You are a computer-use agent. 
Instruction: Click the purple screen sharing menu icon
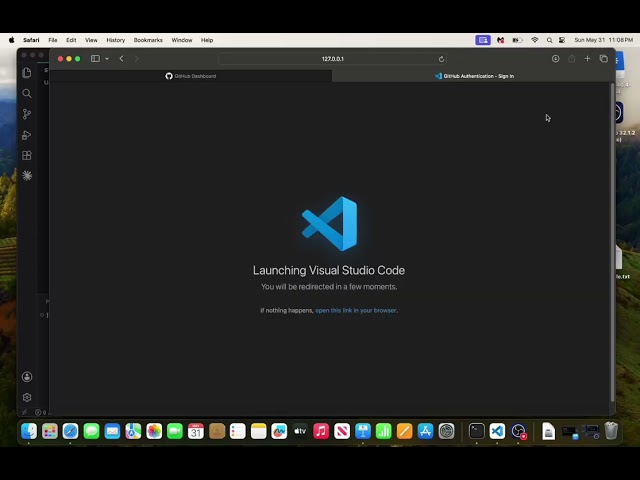[483, 40]
